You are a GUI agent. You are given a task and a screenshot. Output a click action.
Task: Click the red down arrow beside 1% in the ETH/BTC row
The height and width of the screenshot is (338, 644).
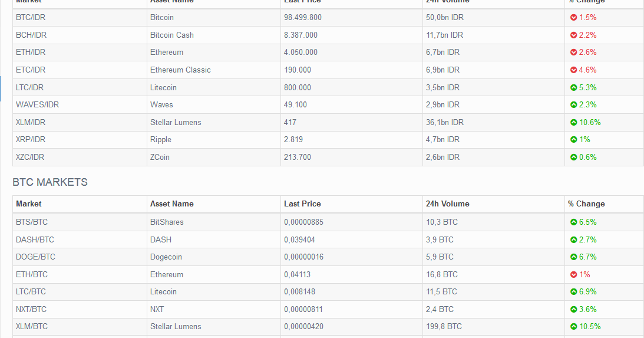(574, 274)
